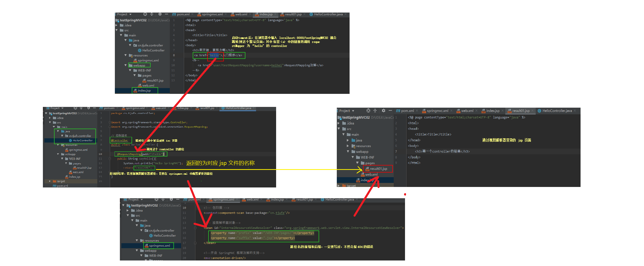Expand resources folder in result01.jsp window tree
644x266 pixels.
[x=348, y=146]
